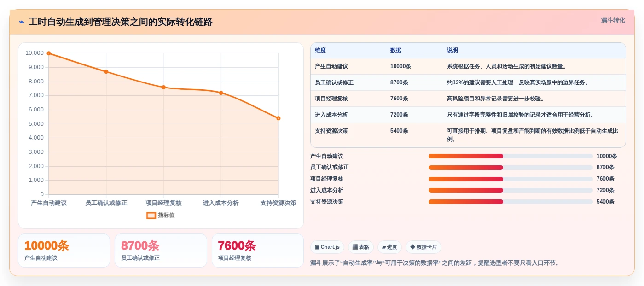
Task: Click x-axis label 进入成本分析
Action: (221, 203)
